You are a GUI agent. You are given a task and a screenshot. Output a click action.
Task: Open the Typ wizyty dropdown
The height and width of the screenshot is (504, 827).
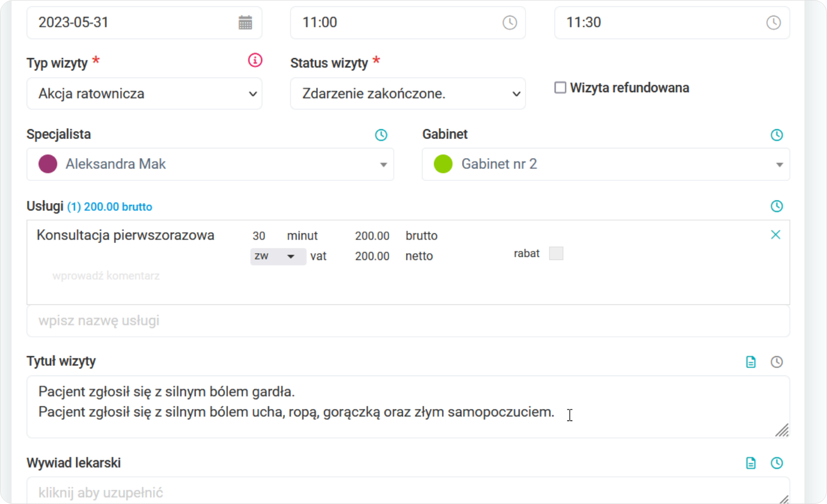[x=144, y=94]
